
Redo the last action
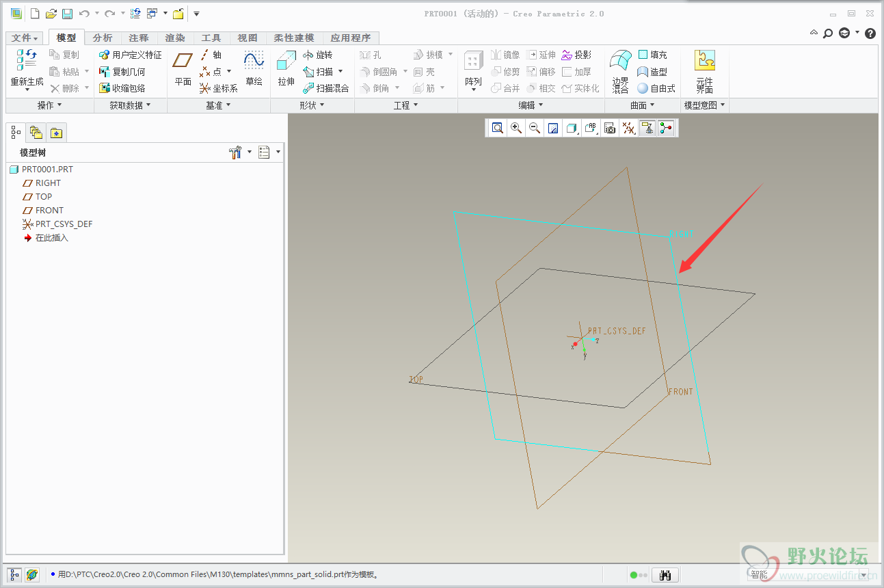click(x=109, y=14)
